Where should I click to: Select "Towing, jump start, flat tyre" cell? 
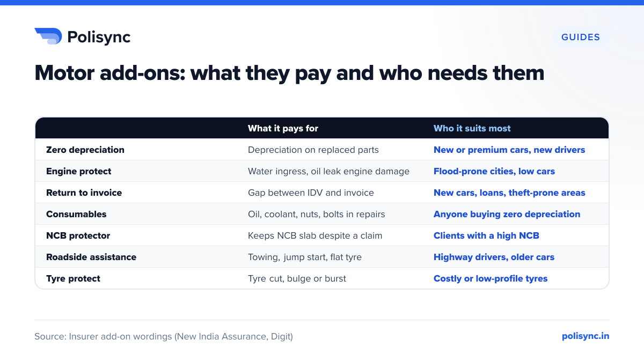(x=305, y=257)
